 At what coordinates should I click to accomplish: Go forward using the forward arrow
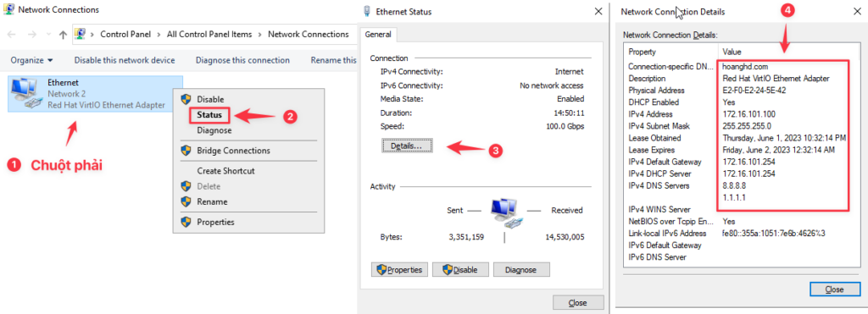[x=32, y=34]
